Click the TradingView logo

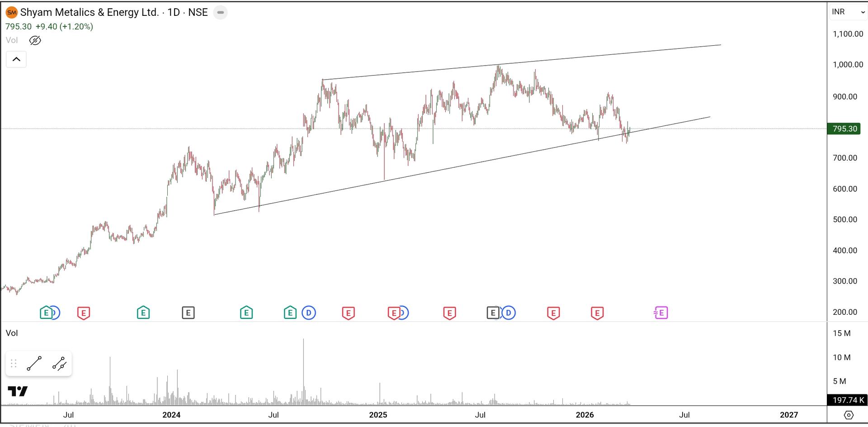coord(18,391)
